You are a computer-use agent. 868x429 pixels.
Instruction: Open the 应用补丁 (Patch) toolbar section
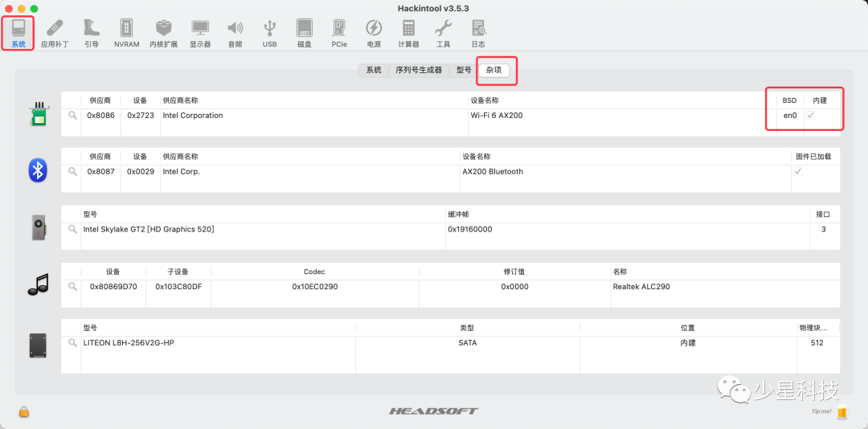pyautogui.click(x=55, y=33)
